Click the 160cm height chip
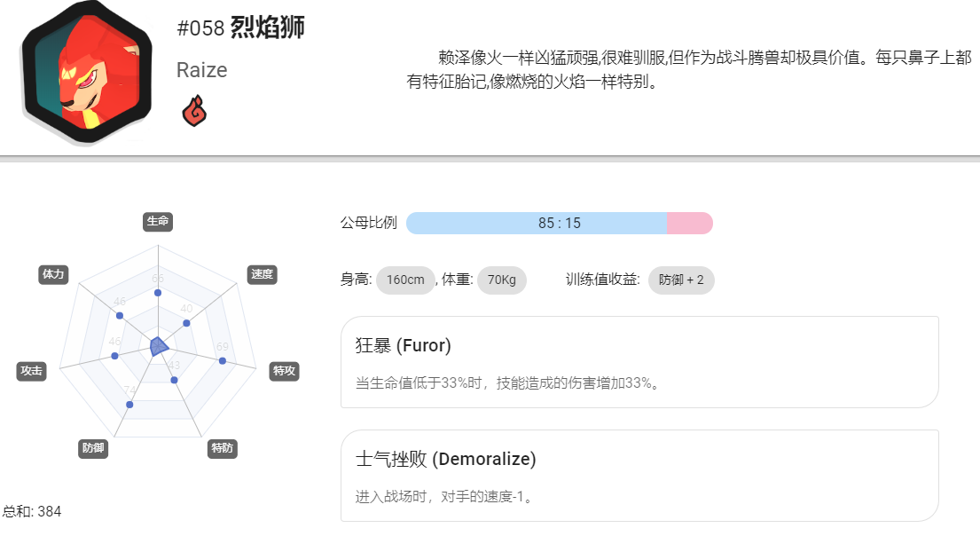Viewport: 980px width, 536px height. 405,280
